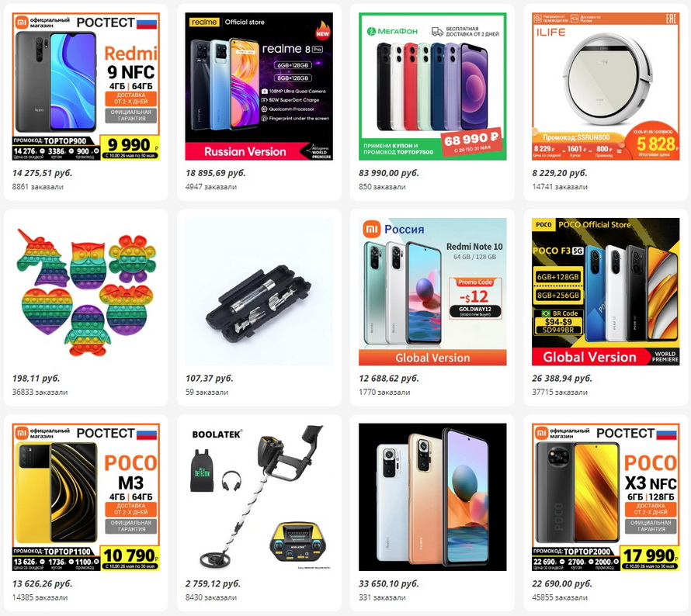Click the 198,11 руб. price under pop-it toys

point(36,379)
